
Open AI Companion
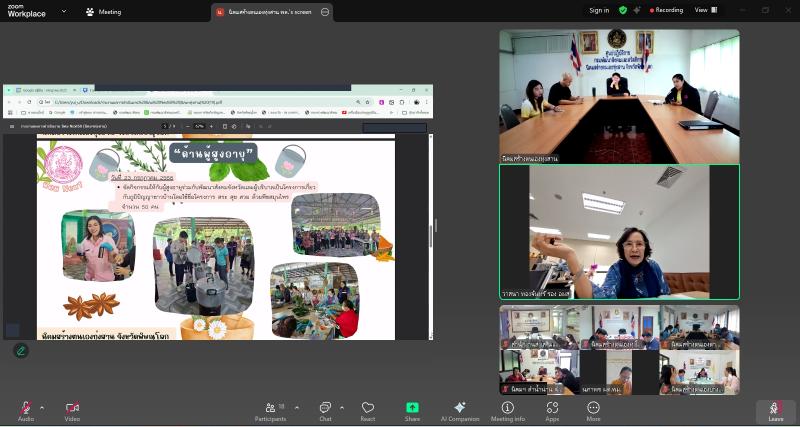click(x=460, y=411)
